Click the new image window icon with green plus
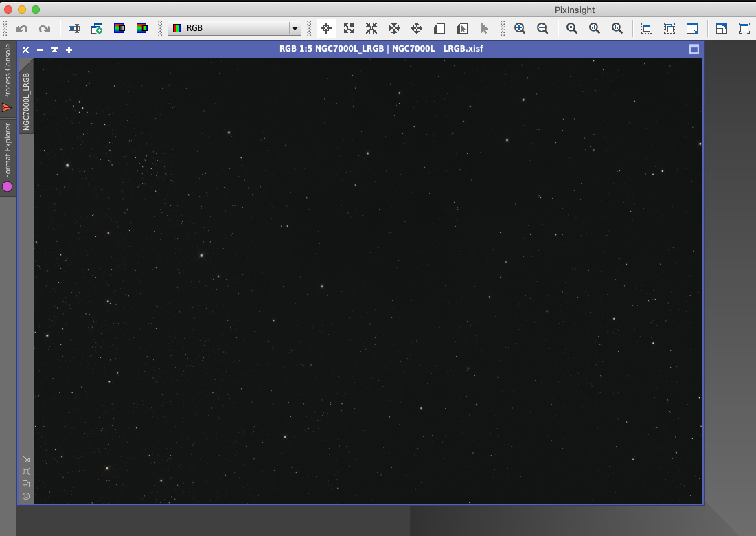This screenshot has width=756, height=536. [96, 28]
